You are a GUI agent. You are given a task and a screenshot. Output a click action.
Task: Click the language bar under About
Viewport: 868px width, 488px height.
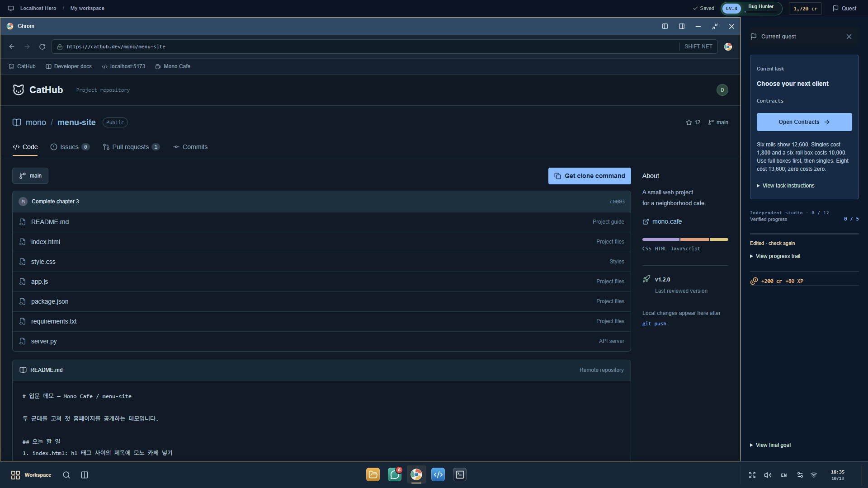685,239
